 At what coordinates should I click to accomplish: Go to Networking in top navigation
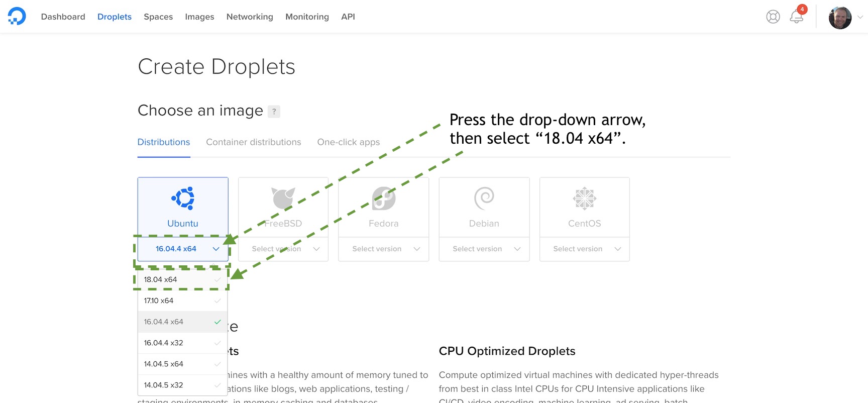(x=250, y=17)
